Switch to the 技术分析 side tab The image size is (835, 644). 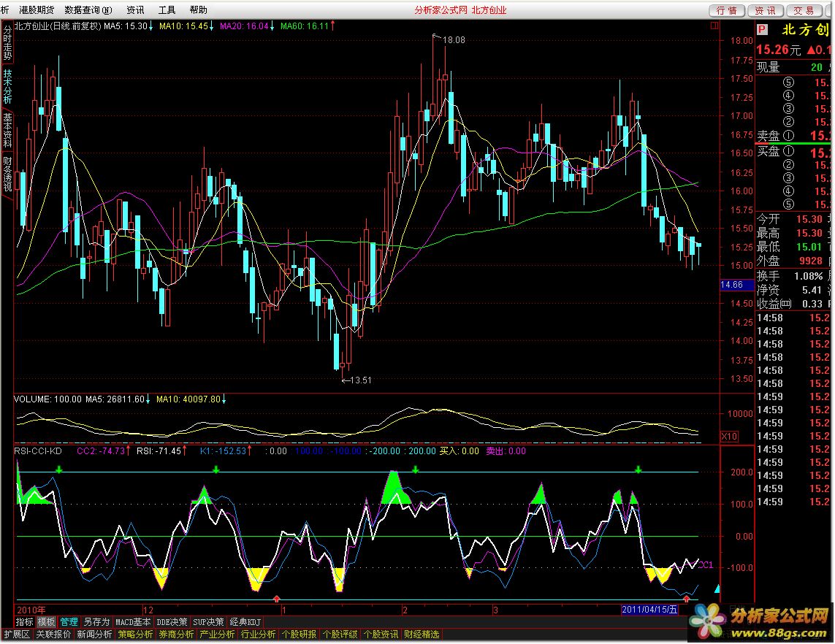[7, 88]
